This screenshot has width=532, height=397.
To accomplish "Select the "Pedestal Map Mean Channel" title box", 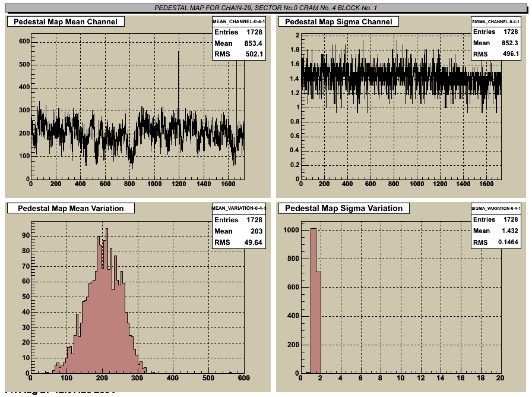I will click(x=66, y=22).
